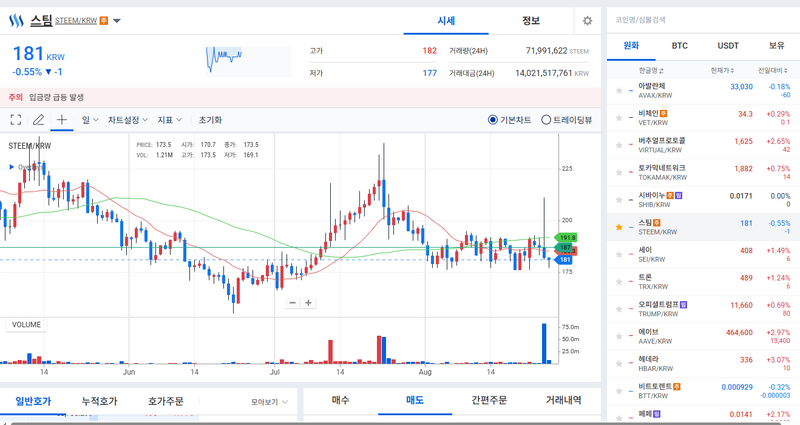The image size is (800, 425).
Task: Favorite star for 토카막네트워크 row
Action: pos(619,172)
